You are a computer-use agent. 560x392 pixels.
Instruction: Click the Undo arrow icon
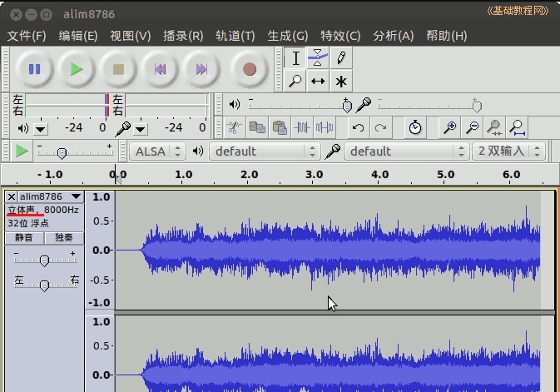358,127
